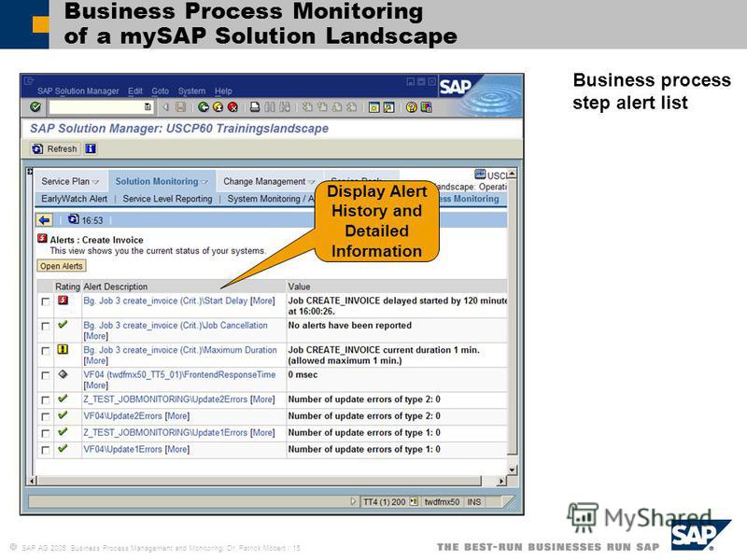Viewport: 747px width, 560px height.
Task: Tick the checkbox for Z_TEST_JOBMONITORING Update2Errors
Action: pos(45,400)
